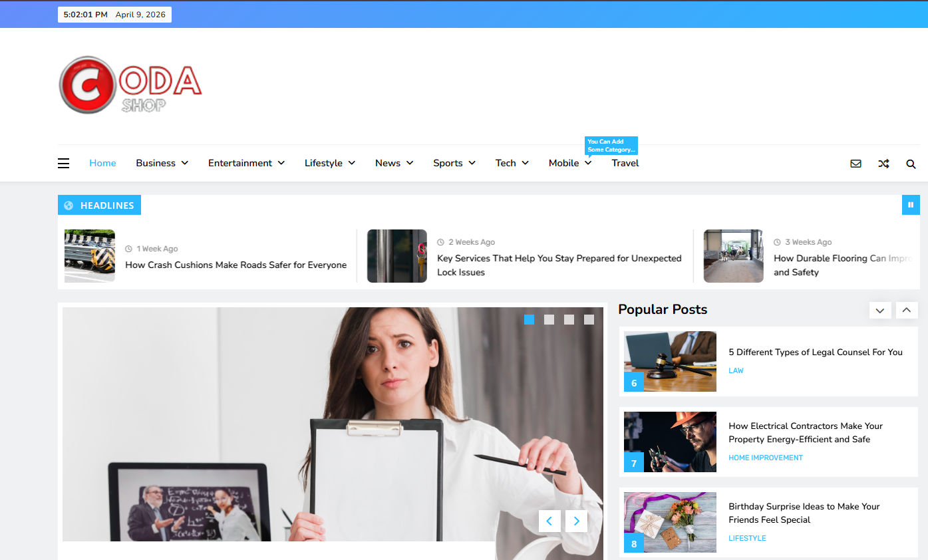Click the HEADLINES label
The height and width of the screenshot is (560, 928).
(107, 206)
